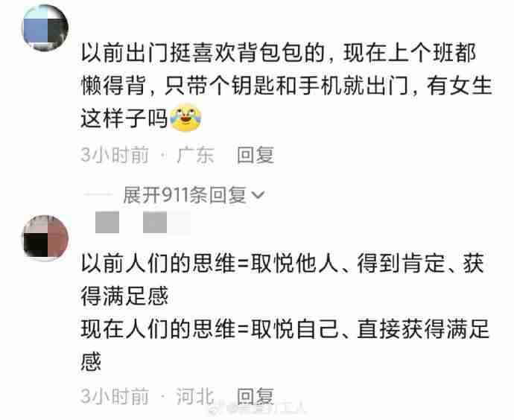This screenshot has height=420, width=514.
Task: Click the 河北 location label
Action: [195, 396]
